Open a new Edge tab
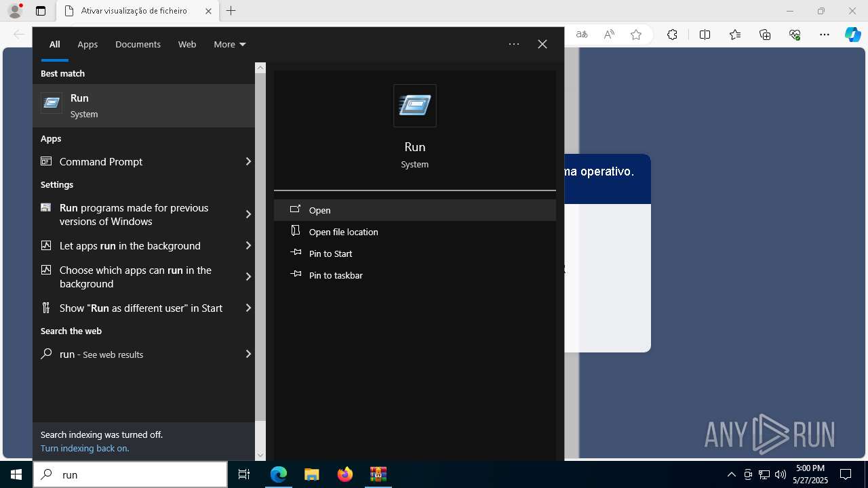The image size is (868, 488). coord(231,11)
